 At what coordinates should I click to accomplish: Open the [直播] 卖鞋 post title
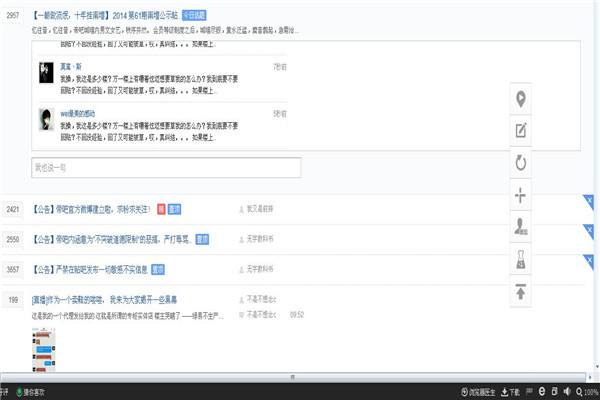[x=104, y=300]
